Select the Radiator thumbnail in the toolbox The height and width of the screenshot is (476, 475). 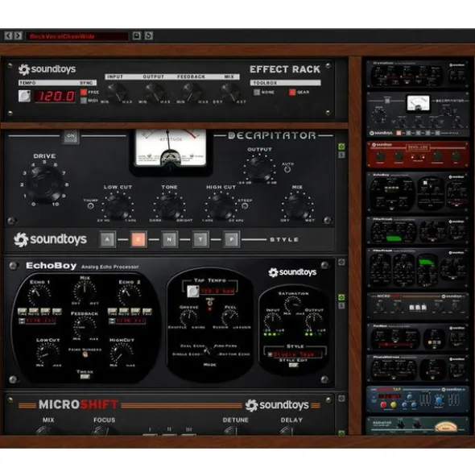click(418, 425)
